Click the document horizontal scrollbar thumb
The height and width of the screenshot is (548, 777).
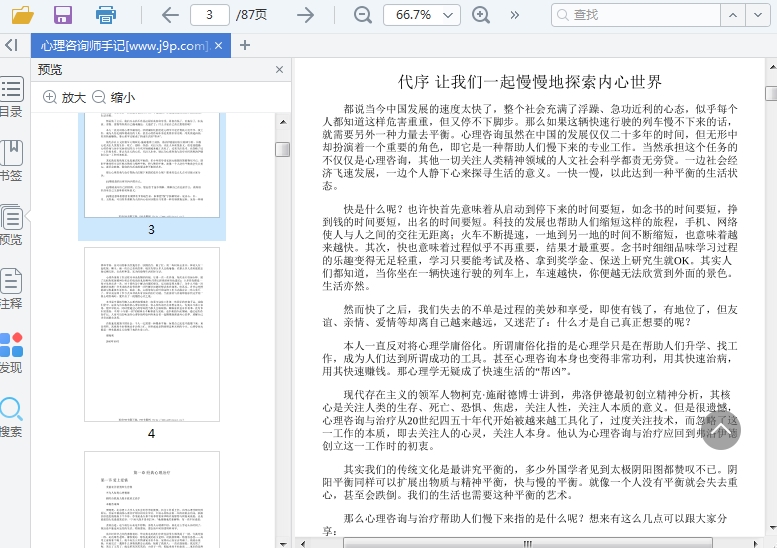click(x=527, y=543)
